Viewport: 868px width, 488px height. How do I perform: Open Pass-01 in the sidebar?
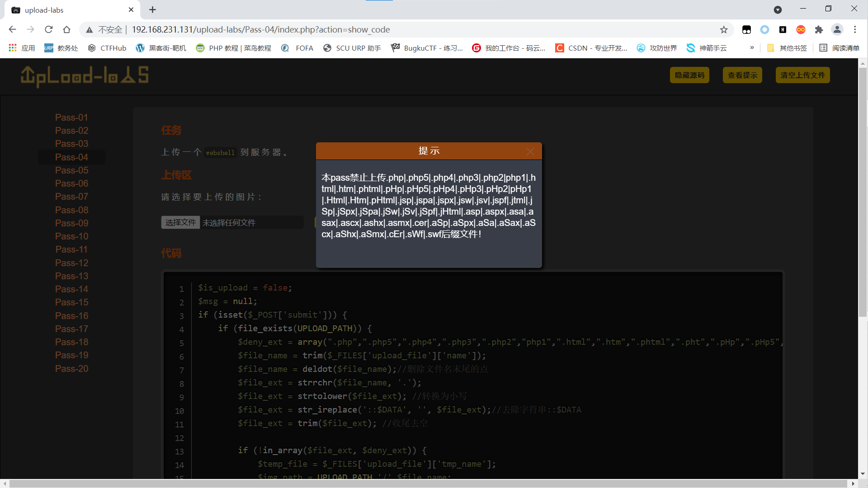click(71, 117)
